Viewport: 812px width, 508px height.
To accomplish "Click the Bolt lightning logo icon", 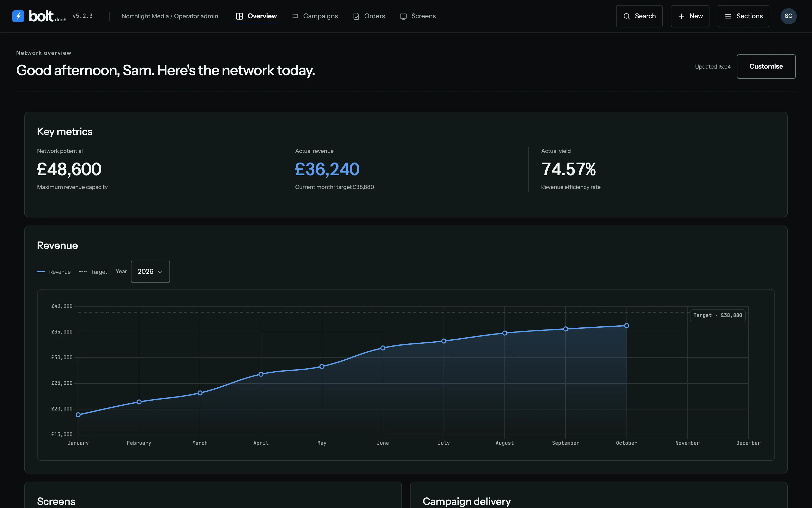I will [x=18, y=16].
